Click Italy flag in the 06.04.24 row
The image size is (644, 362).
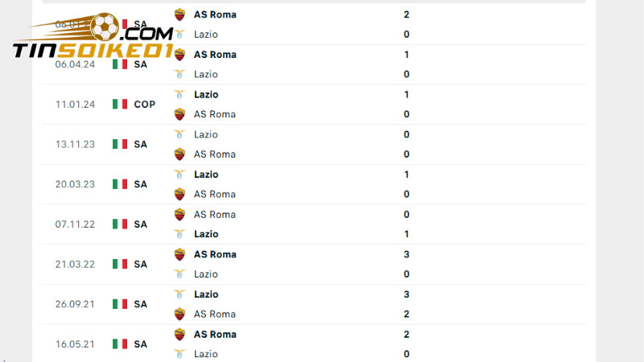click(x=120, y=64)
